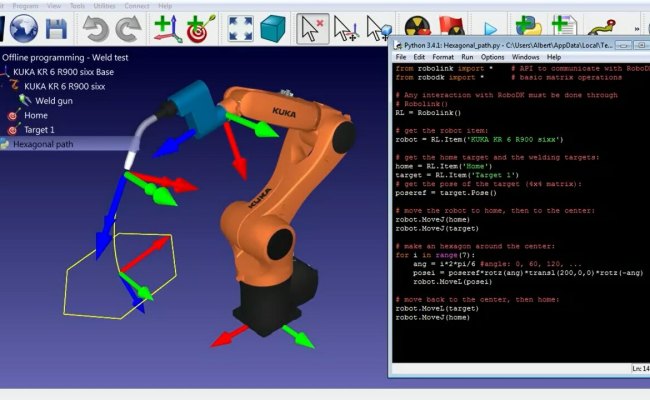
Task: Open the RoboDK Utilities menu
Action: pos(104,6)
